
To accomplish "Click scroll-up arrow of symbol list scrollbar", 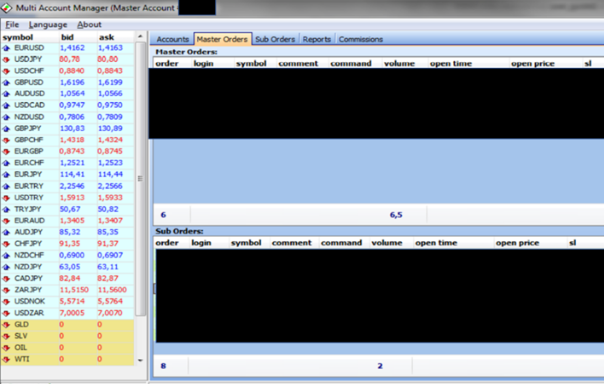I will 140,37.
